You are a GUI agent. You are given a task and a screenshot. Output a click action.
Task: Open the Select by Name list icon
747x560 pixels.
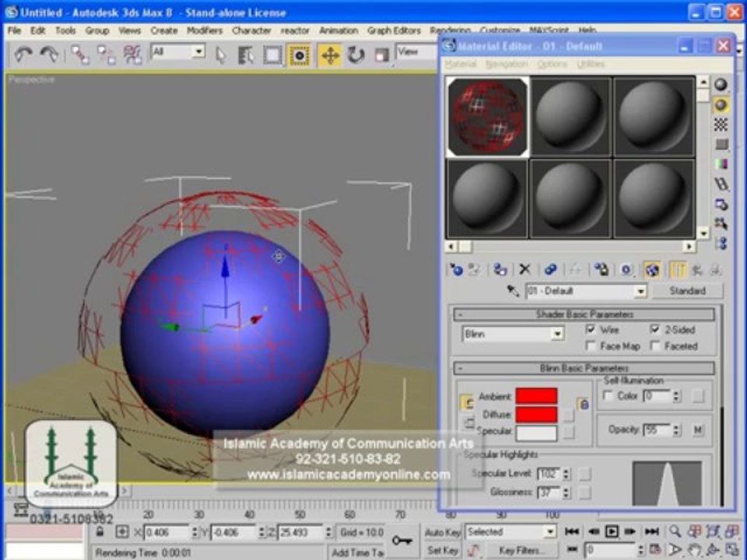(x=246, y=55)
